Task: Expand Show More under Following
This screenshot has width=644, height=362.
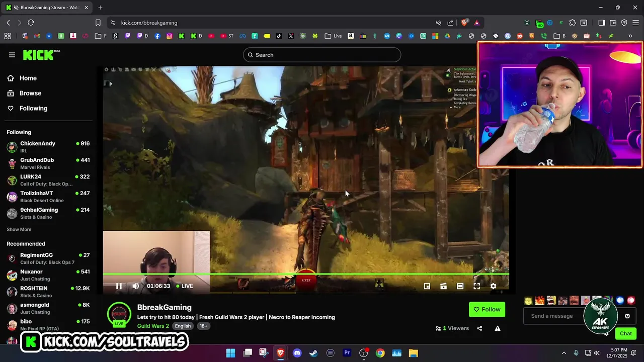Action: [x=19, y=229]
